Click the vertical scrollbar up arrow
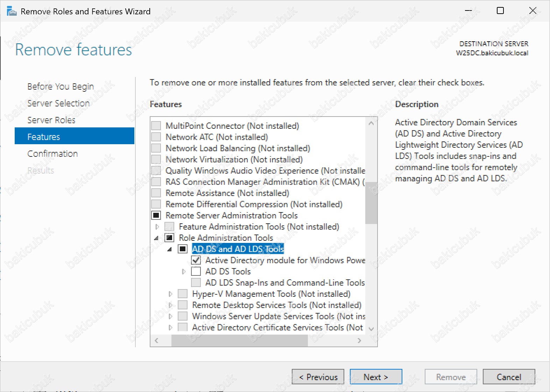 (371, 123)
